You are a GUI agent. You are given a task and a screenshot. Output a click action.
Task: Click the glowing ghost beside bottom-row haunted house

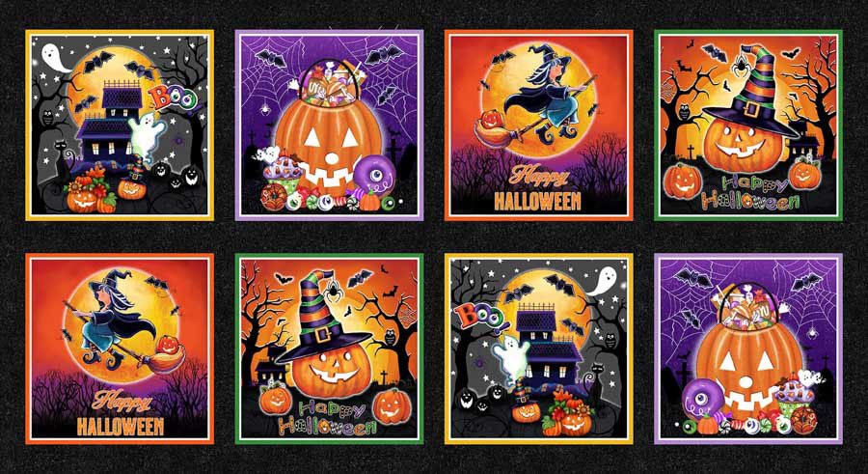[510, 356]
